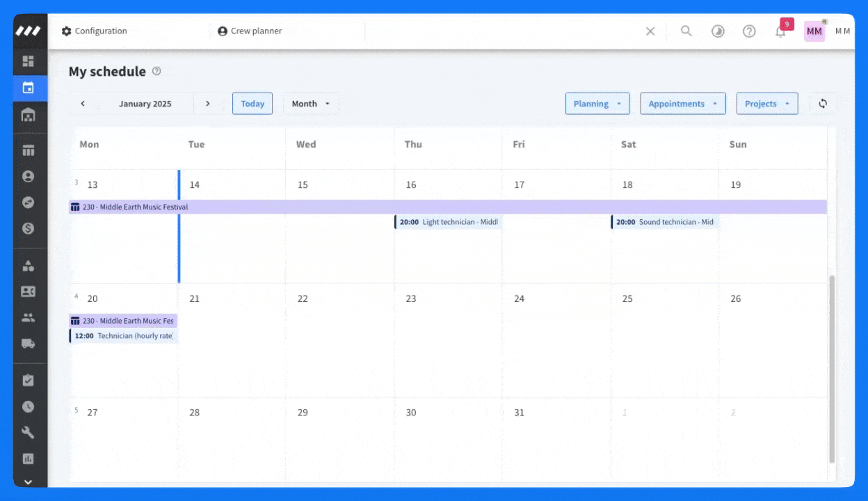Click the Sat column header

(629, 145)
